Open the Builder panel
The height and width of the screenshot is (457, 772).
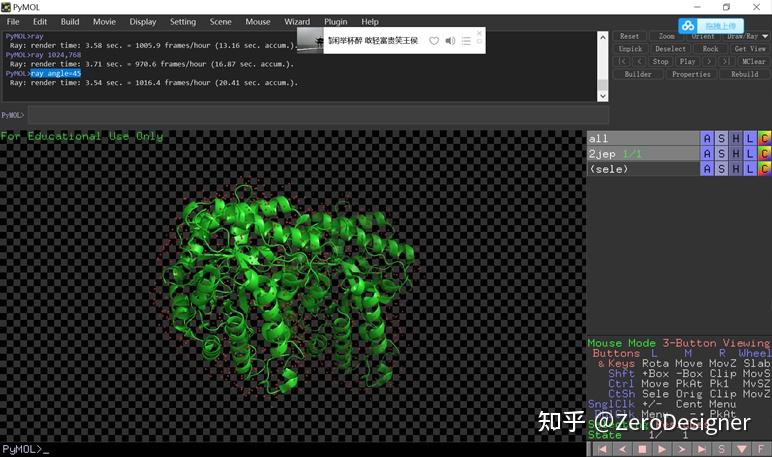coord(638,74)
